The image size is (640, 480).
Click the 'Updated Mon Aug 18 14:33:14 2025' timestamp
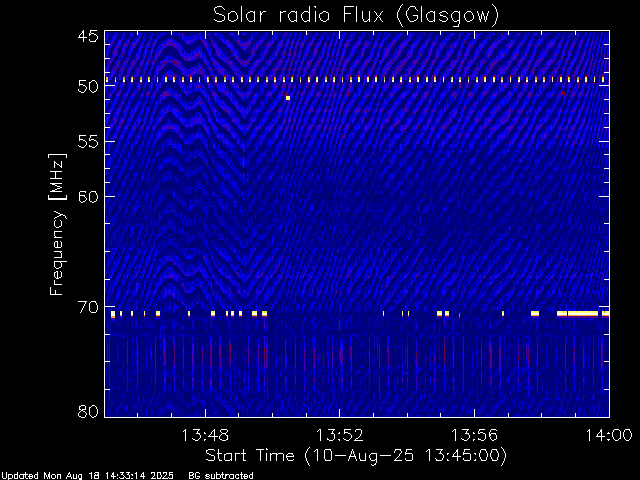click(x=87, y=476)
